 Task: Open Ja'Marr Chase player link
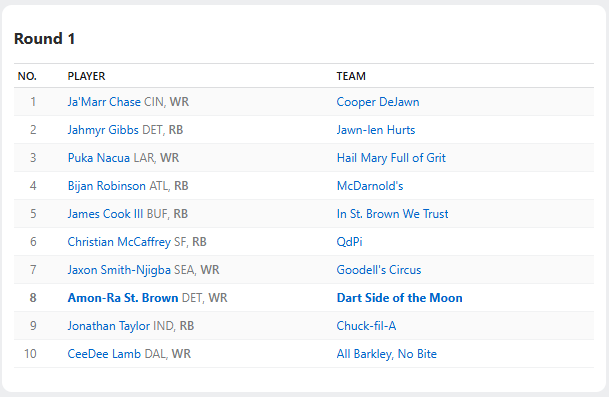[x=104, y=102]
